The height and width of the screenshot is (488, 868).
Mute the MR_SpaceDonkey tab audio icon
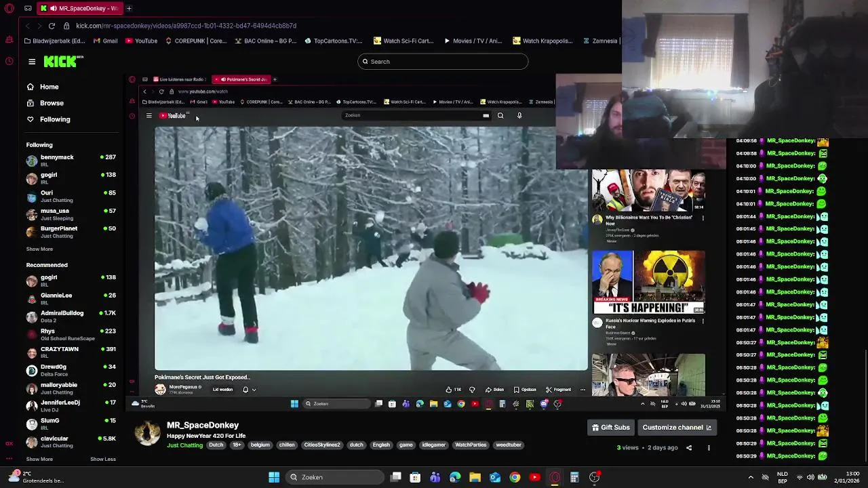pyautogui.click(x=53, y=8)
